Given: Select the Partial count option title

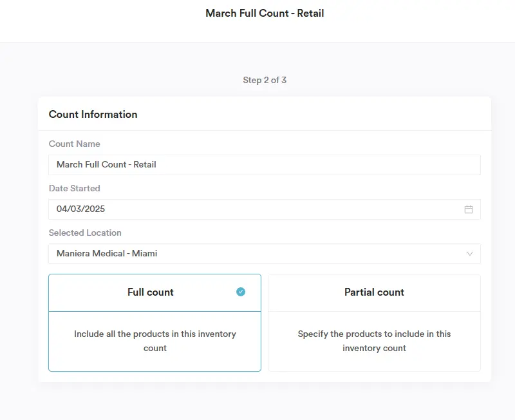Looking at the screenshot, I should point(374,292).
